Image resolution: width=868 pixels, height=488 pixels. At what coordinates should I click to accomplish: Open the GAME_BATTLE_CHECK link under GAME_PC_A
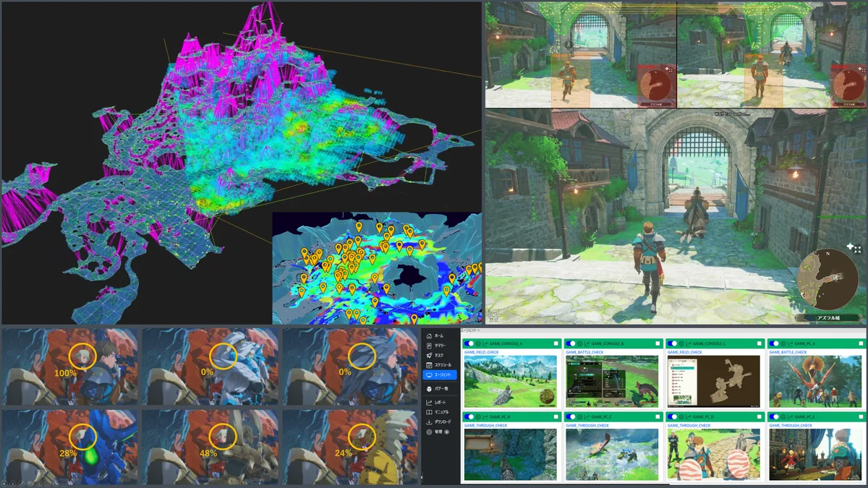[x=788, y=352]
